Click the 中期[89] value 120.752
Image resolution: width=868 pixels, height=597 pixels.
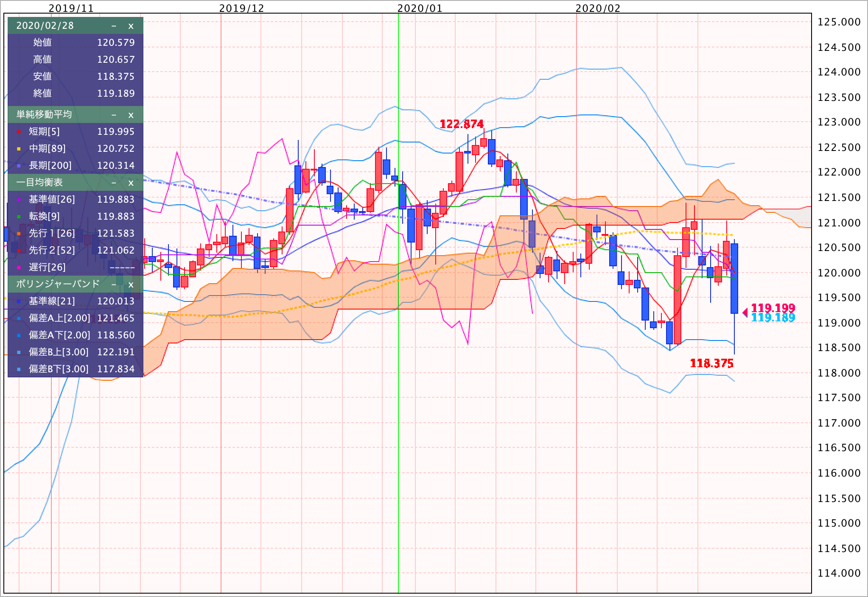pos(116,149)
